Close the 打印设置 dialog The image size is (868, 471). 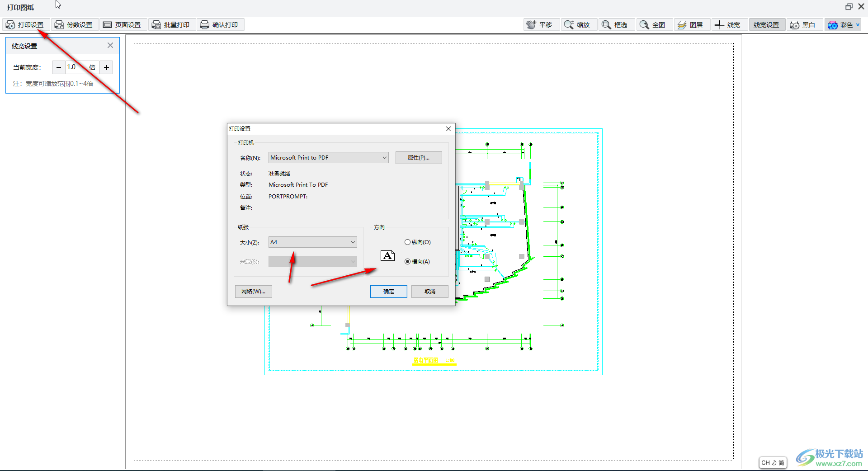[448, 129]
